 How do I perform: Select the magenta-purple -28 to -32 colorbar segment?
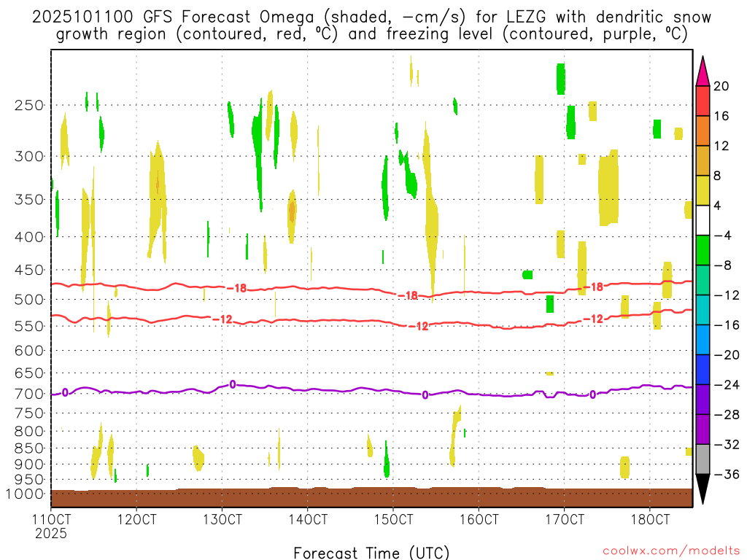(x=703, y=429)
